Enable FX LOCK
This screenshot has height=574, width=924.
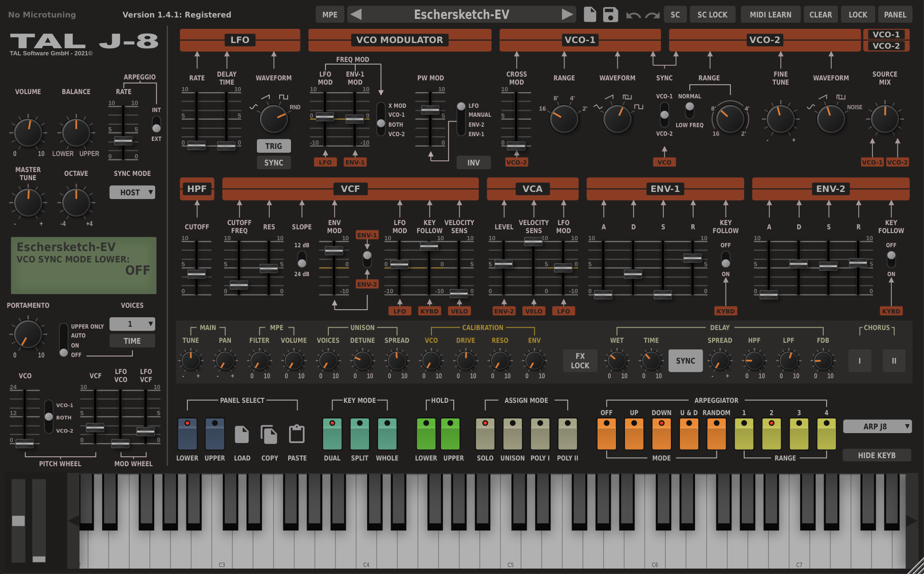[580, 360]
